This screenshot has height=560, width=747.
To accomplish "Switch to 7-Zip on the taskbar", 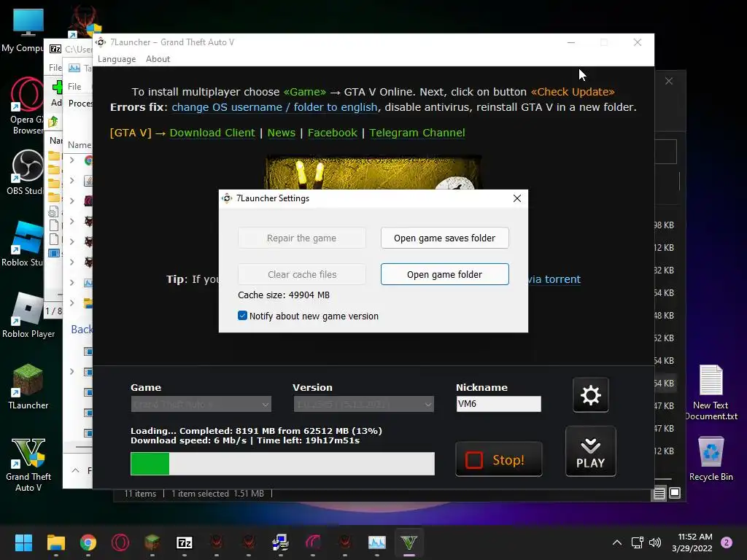I will (x=185, y=542).
